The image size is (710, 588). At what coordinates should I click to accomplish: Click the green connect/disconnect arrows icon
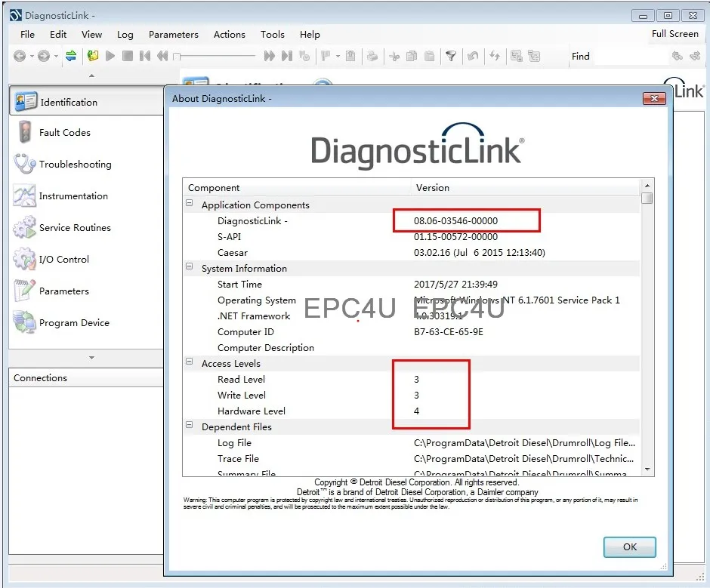(71, 56)
